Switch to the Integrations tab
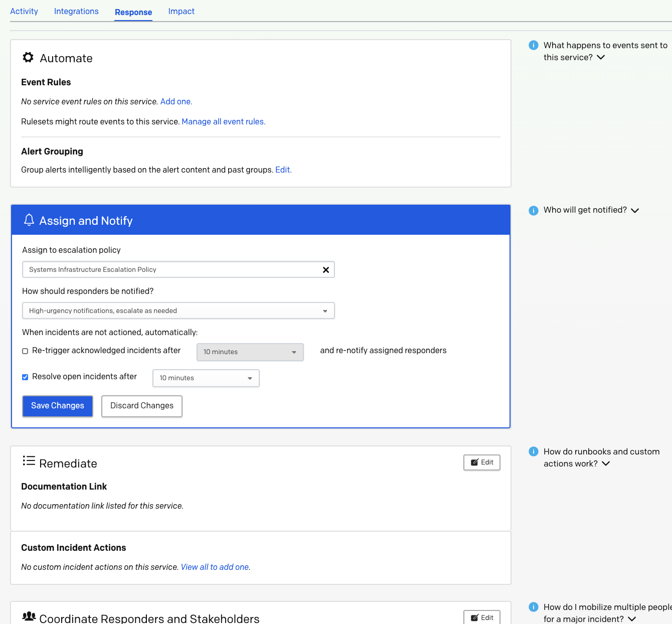 coord(76,11)
